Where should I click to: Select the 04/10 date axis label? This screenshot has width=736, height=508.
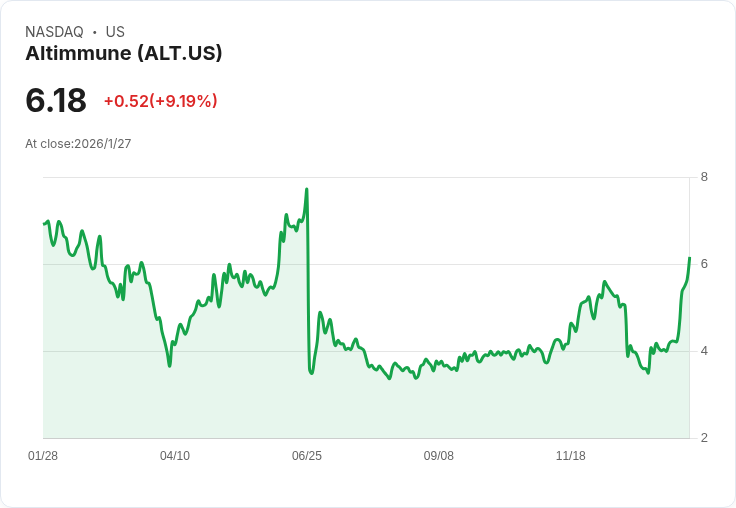click(x=175, y=456)
